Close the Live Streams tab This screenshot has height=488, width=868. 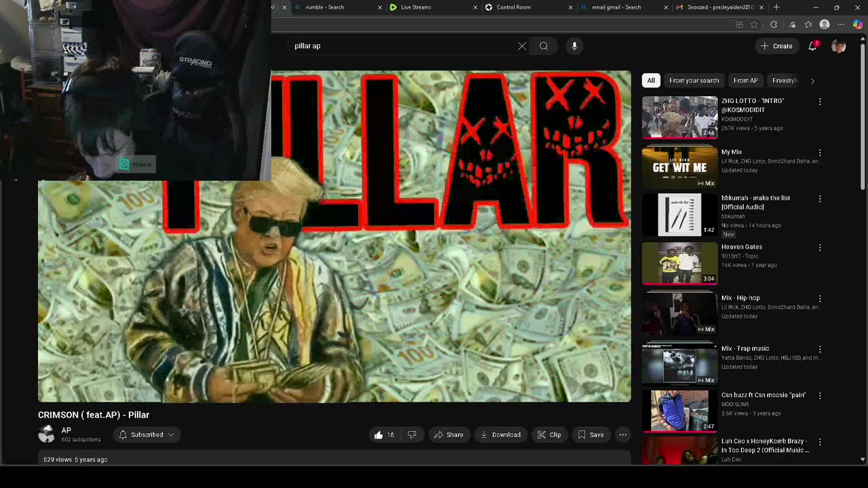click(x=474, y=7)
